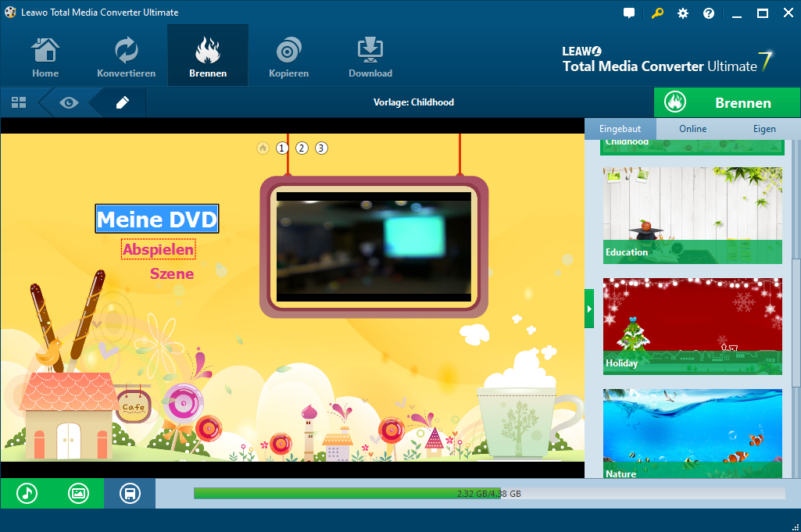Choose the Nature template thumbnail
Image resolution: width=801 pixels, height=532 pixels.
pos(692,434)
